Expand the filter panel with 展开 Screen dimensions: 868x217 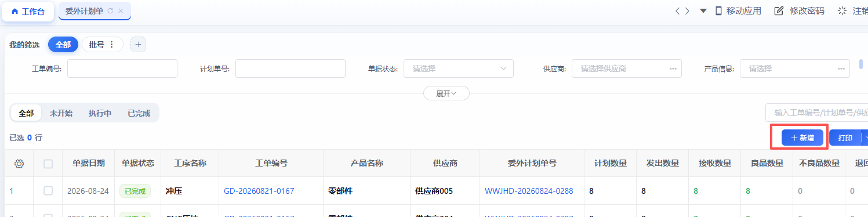coord(446,93)
